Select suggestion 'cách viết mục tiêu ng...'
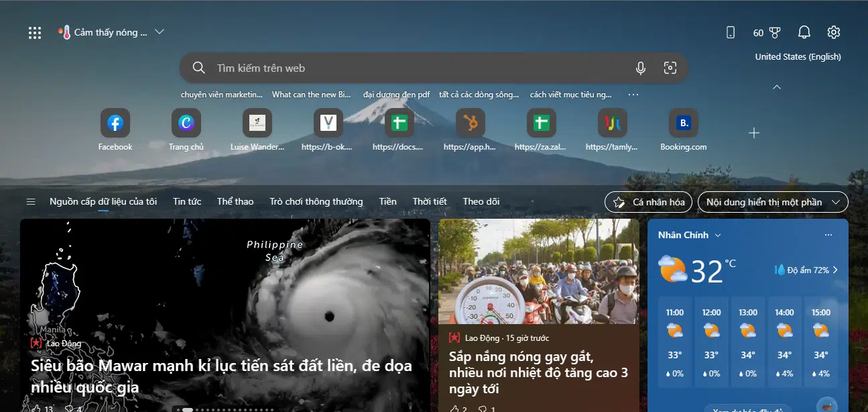The width and height of the screenshot is (868, 412). click(570, 95)
